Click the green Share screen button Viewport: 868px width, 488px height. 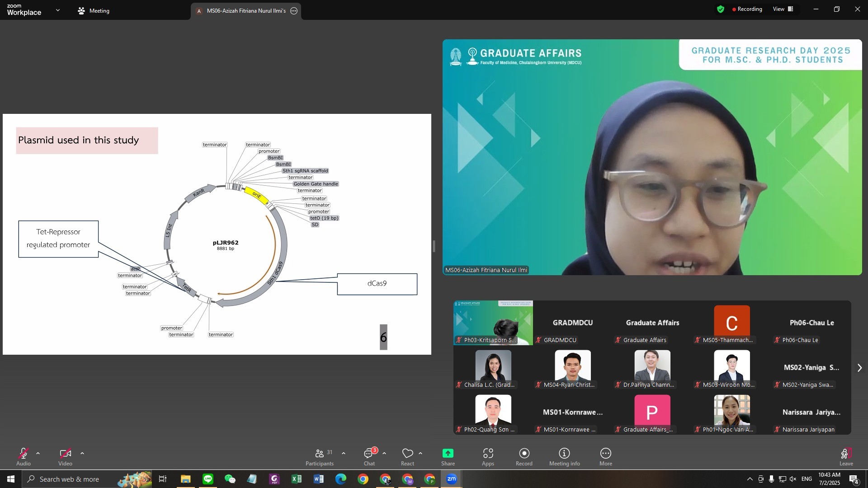tap(448, 454)
